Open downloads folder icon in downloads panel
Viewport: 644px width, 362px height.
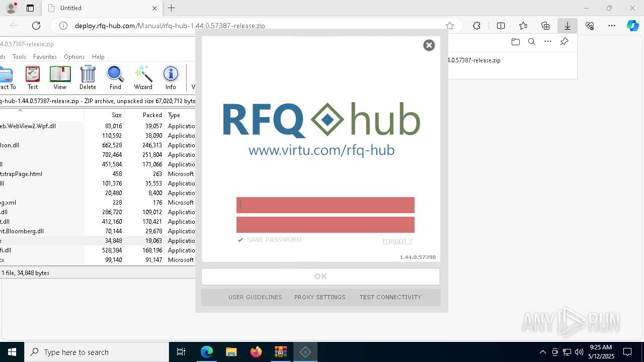(x=515, y=42)
